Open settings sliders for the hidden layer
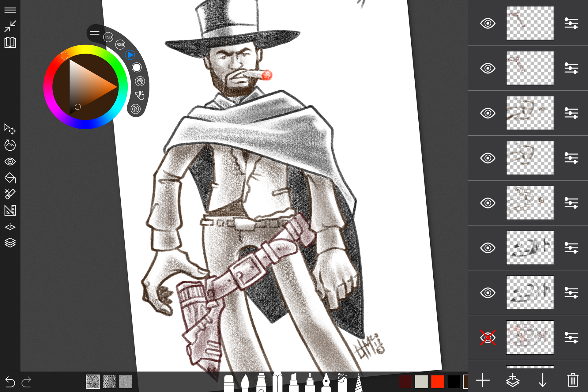The width and height of the screenshot is (588, 392). pos(571,337)
